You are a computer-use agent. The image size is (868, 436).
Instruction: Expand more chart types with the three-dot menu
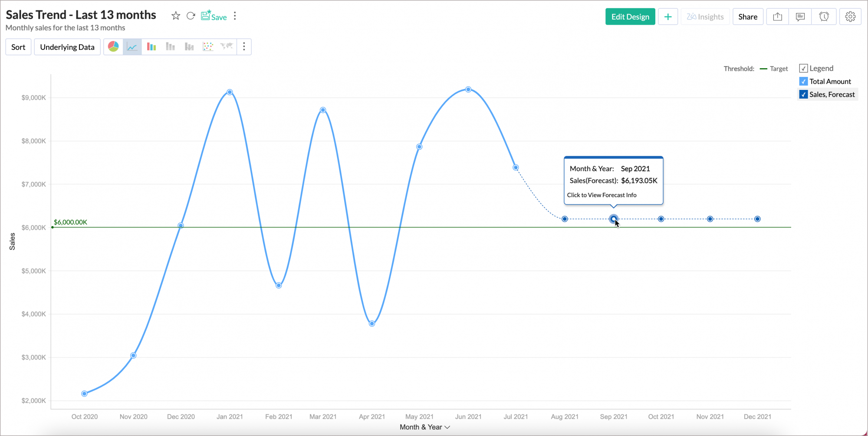pos(244,46)
